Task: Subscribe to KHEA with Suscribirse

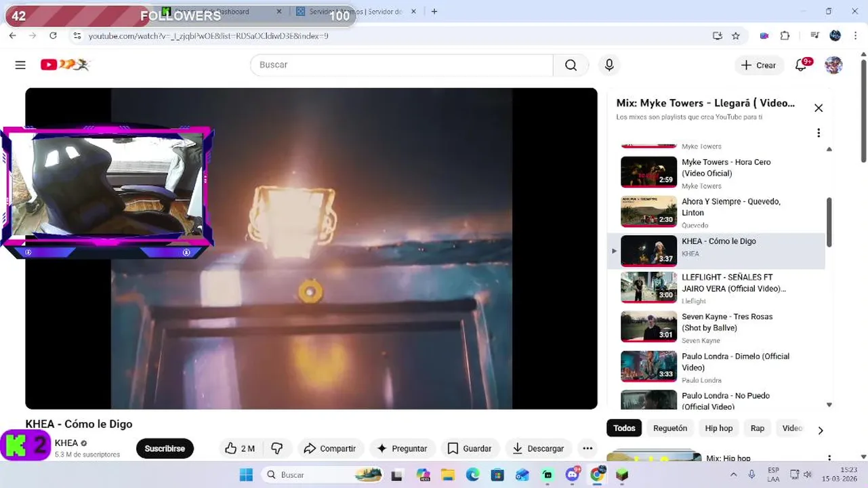Action: point(165,449)
